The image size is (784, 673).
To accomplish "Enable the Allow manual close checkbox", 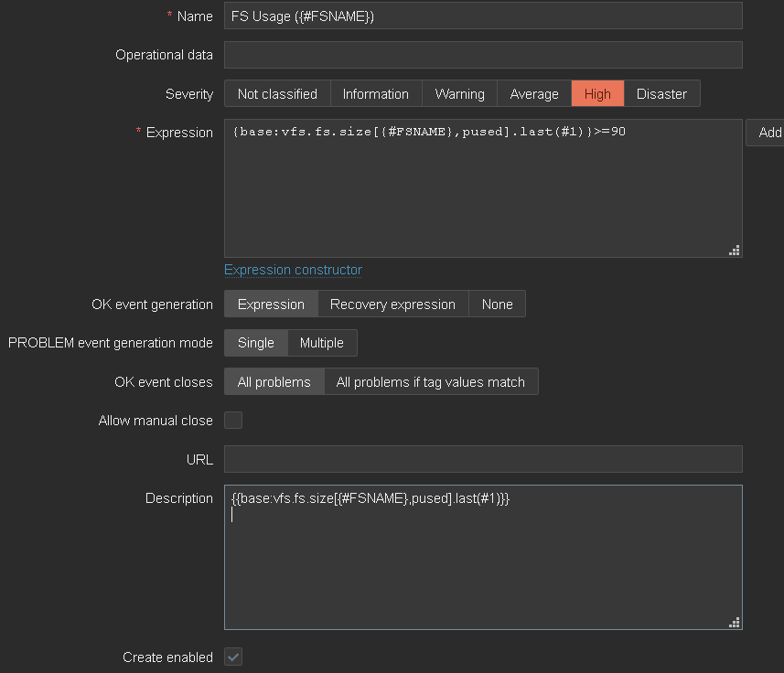I will 234,421.
